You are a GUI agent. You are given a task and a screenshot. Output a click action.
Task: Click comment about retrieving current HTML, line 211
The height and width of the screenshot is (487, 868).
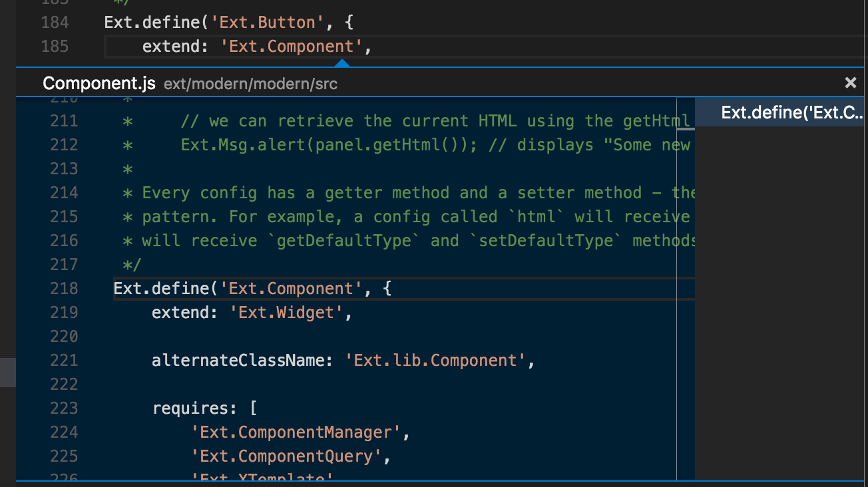pos(435,121)
